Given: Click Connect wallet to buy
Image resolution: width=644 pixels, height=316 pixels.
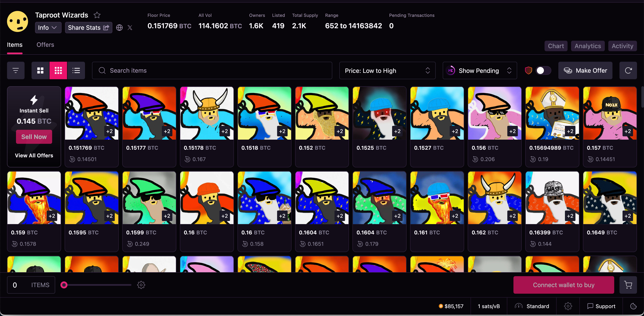Looking at the screenshot, I should 563,285.
